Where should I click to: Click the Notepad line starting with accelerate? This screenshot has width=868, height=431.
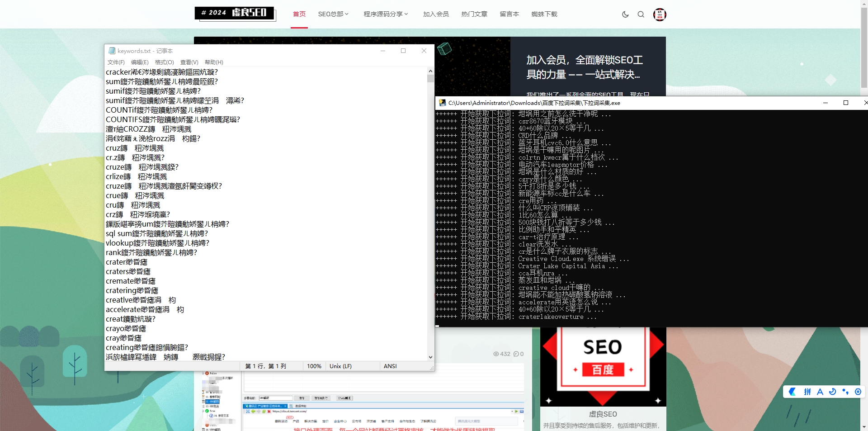(x=145, y=309)
